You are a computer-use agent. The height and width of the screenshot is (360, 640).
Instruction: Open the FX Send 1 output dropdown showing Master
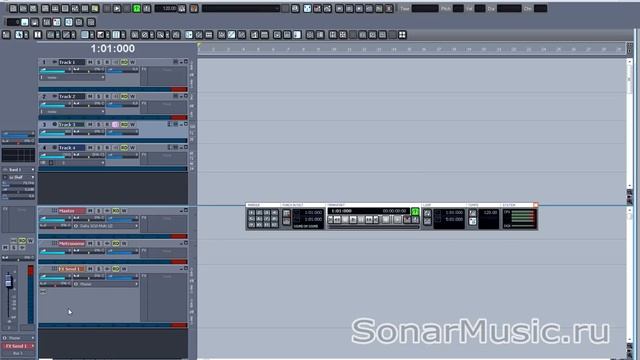point(106,284)
